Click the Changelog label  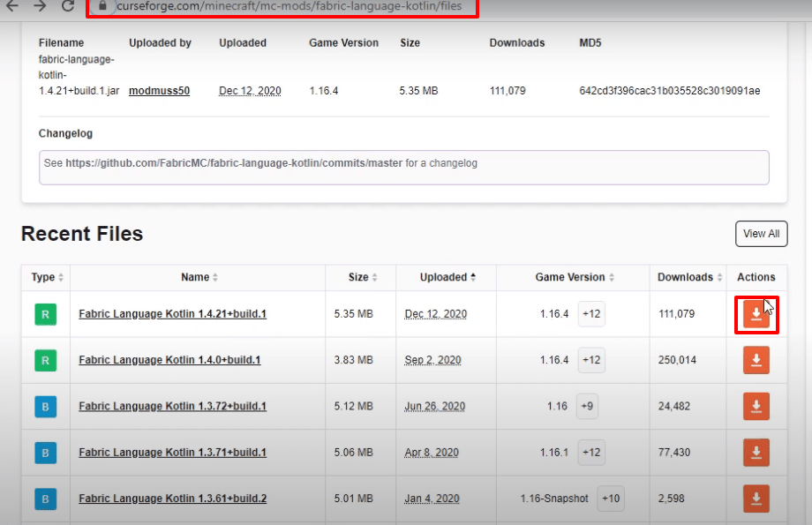[x=66, y=133]
